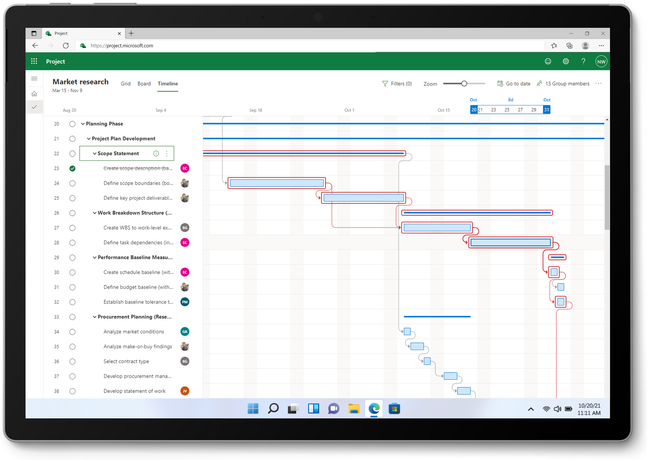This screenshot has width=650, height=460.
Task: Open Microsoft Store from the taskbar
Action: pyautogui.click(x=394, y=409)
